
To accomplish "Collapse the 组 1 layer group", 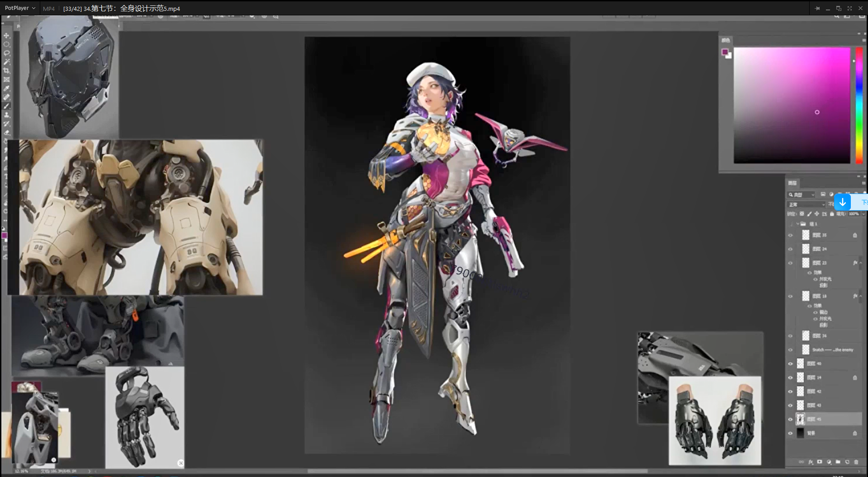I will (x=797, y=224).
